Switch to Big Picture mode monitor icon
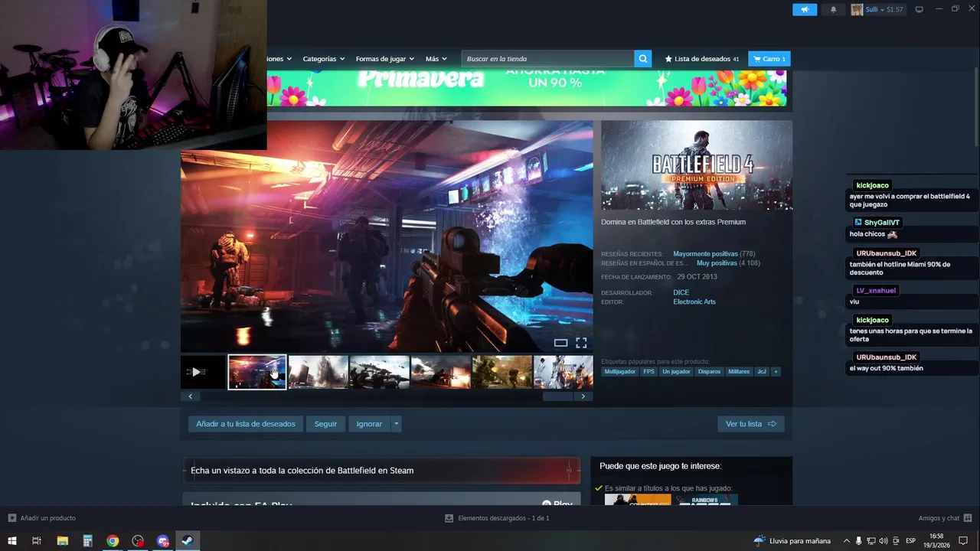Viewport: 980px width, 551px height. click(x=920, y=9)
